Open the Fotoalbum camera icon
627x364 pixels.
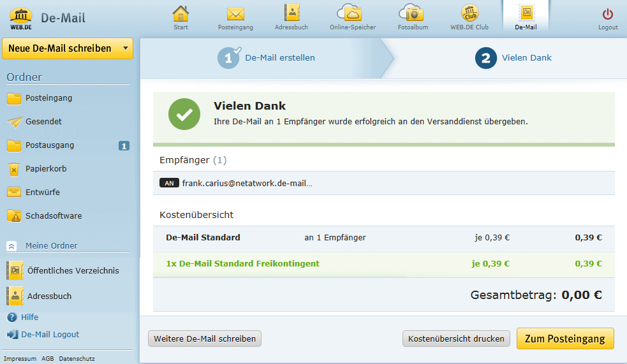point(411,12)
